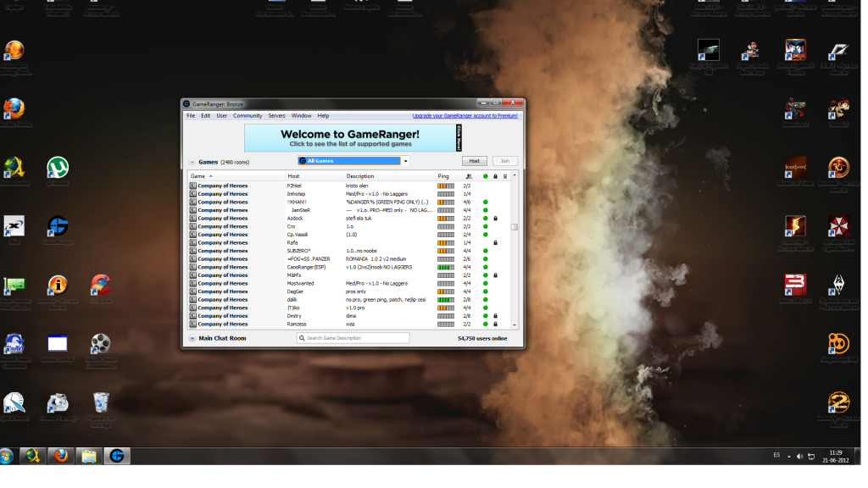Open the File menu

pyautogui.click(x=191, y=115)
